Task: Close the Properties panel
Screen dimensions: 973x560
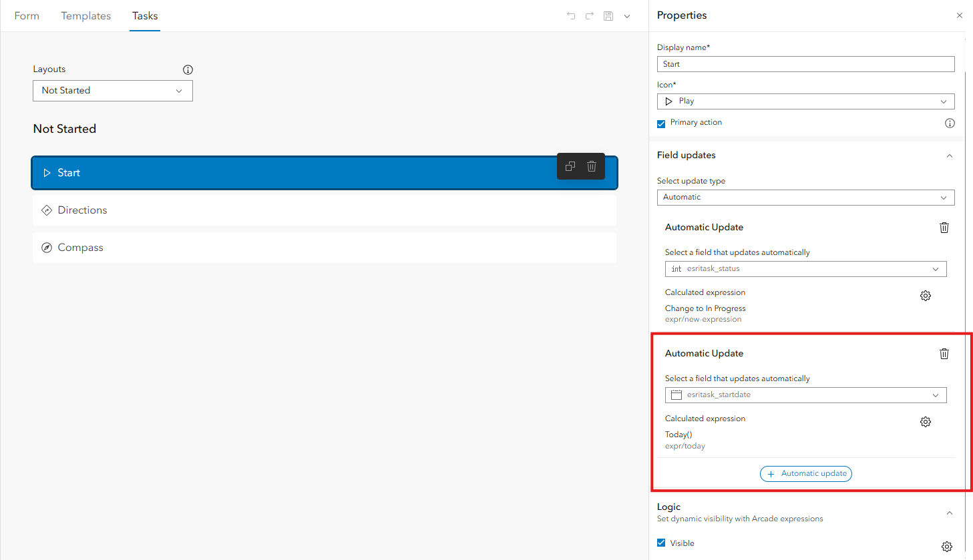Action: coord(960,15)
